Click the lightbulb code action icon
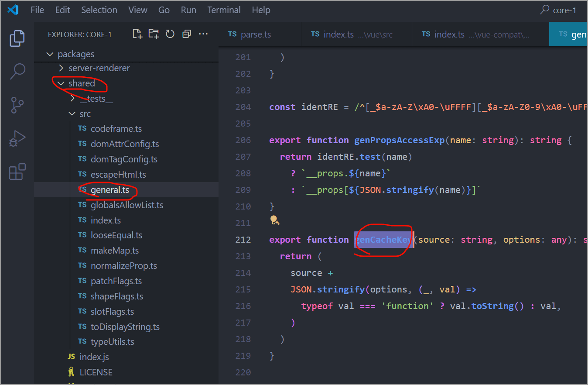This screenshot has height=385, width=588. [x=275, y=220]
